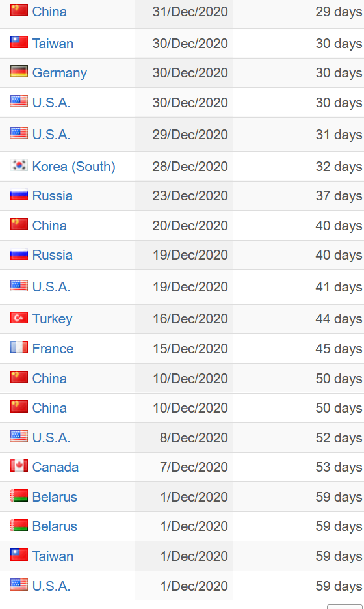Image resolution: width=364 pixels, height=609 pixels.
Task: Click the China flag in the 31/Dec/2020 row
Action: point(19,10)
